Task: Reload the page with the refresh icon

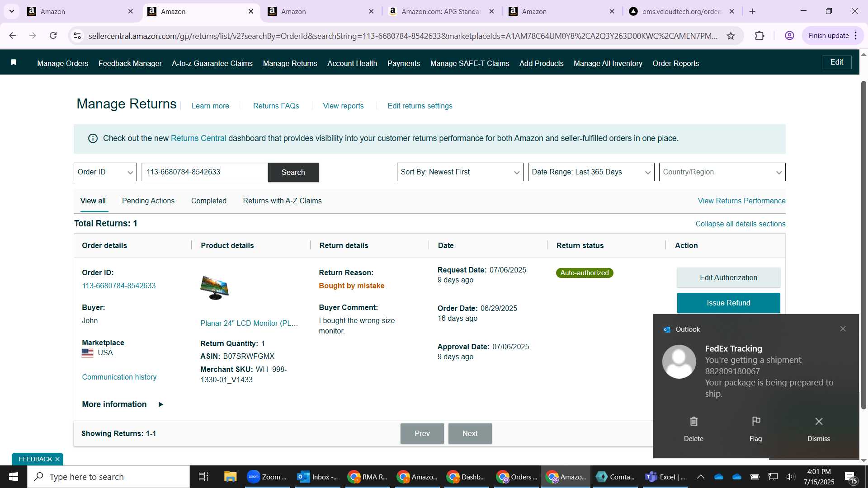Action: [x=53, y=36]
